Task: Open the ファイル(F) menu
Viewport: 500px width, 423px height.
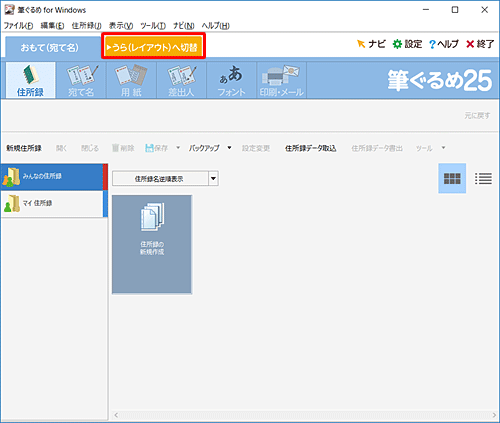Action: [x=18, y=26]
